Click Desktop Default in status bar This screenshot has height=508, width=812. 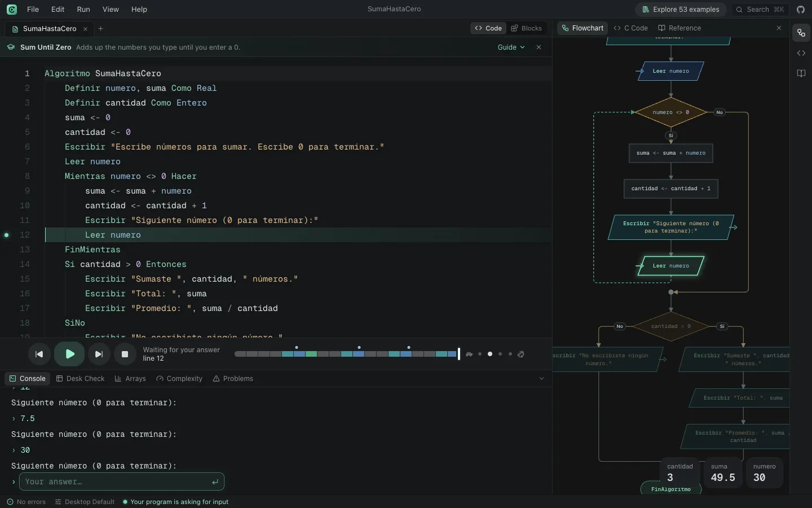pos(85,502)
